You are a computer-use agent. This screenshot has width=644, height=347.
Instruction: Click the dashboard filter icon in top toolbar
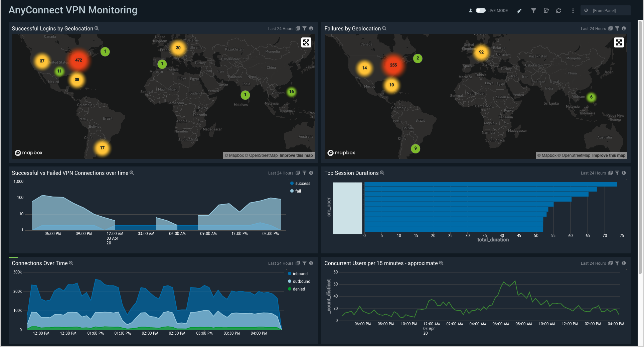point(533,11)
